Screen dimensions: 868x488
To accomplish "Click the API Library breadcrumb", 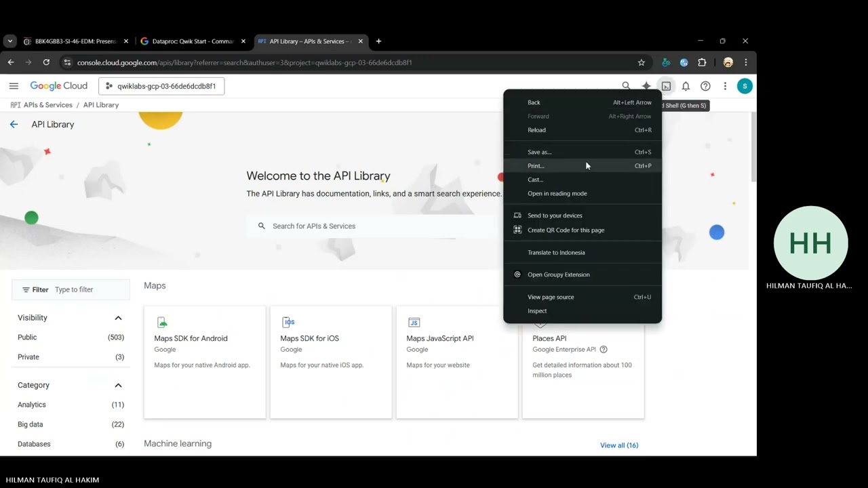I will (x=101, y=105).
